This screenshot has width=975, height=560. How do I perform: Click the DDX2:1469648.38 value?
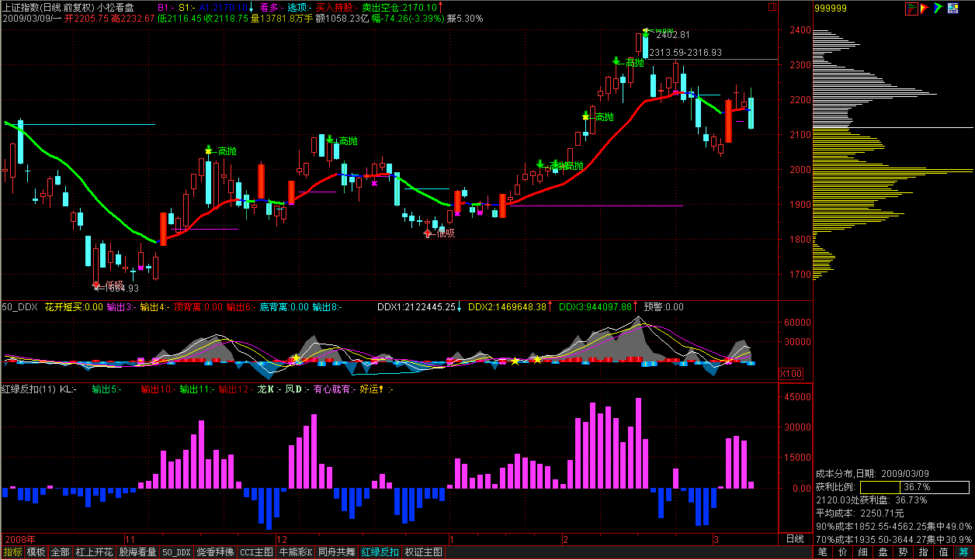pos(508,307)
